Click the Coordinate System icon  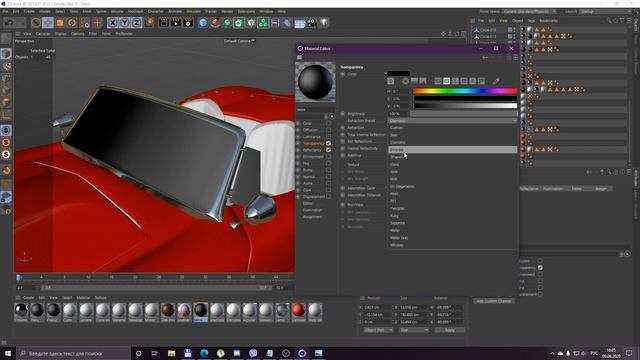click(149, 23)
